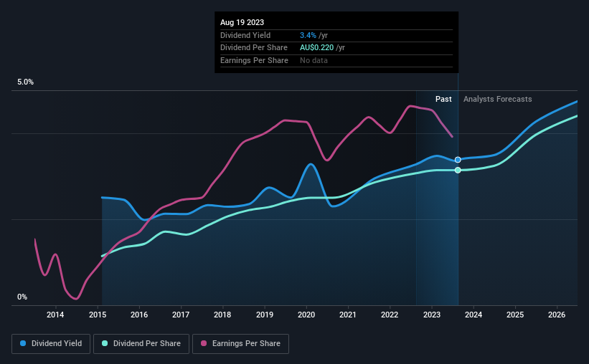Click the 2015 x-axis year label

coord(98,315)
